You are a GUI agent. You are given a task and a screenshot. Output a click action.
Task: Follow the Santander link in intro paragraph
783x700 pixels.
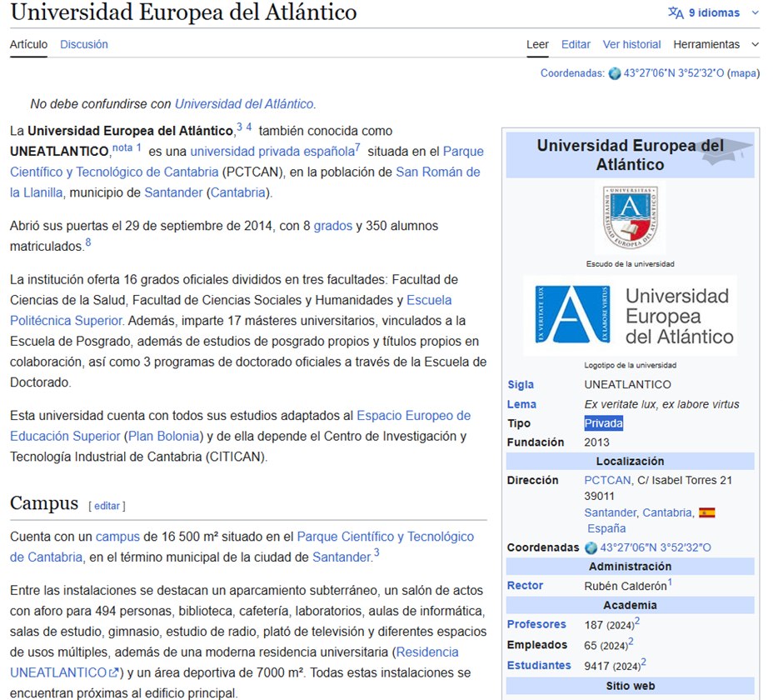pos(173,192)
